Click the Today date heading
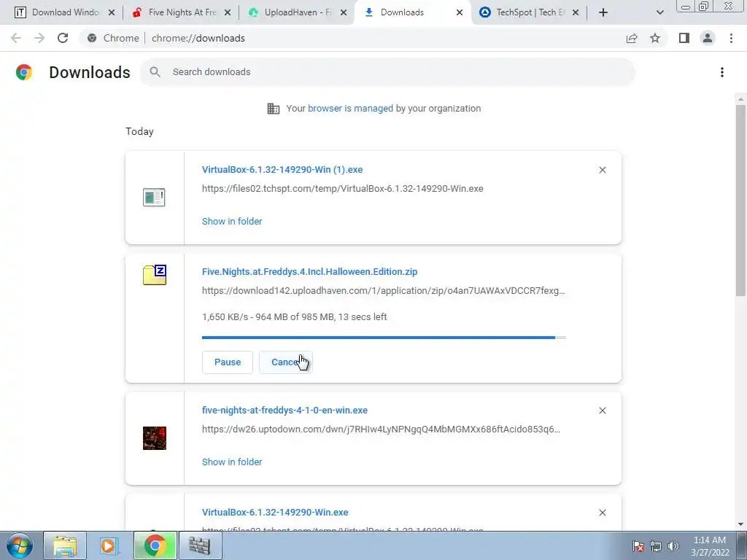Viewport: 747px width, 560px height. [139, 131]
